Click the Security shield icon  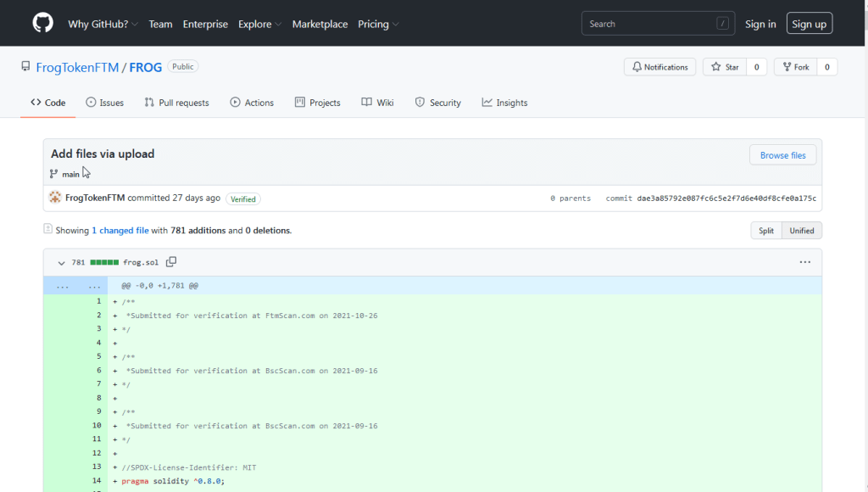click(x=420, y=102)
